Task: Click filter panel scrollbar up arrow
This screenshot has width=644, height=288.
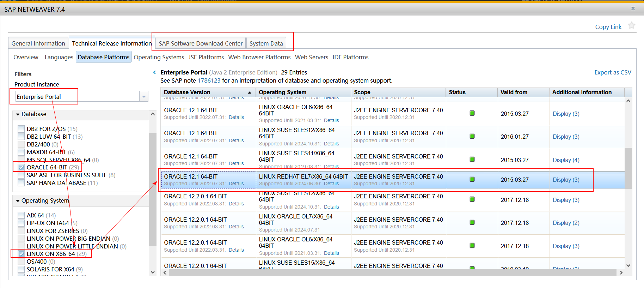Action: [x=153, y=114]
